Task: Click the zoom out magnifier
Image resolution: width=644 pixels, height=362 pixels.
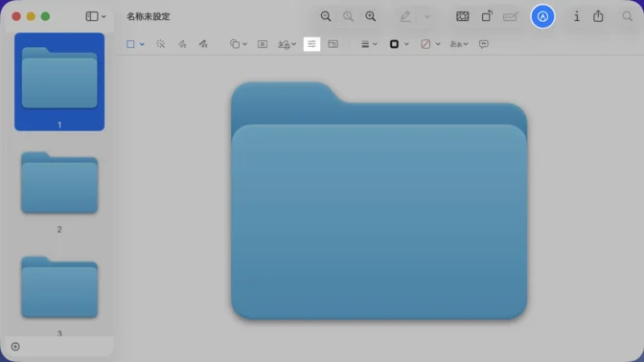Action: click(x=326, y=16)
